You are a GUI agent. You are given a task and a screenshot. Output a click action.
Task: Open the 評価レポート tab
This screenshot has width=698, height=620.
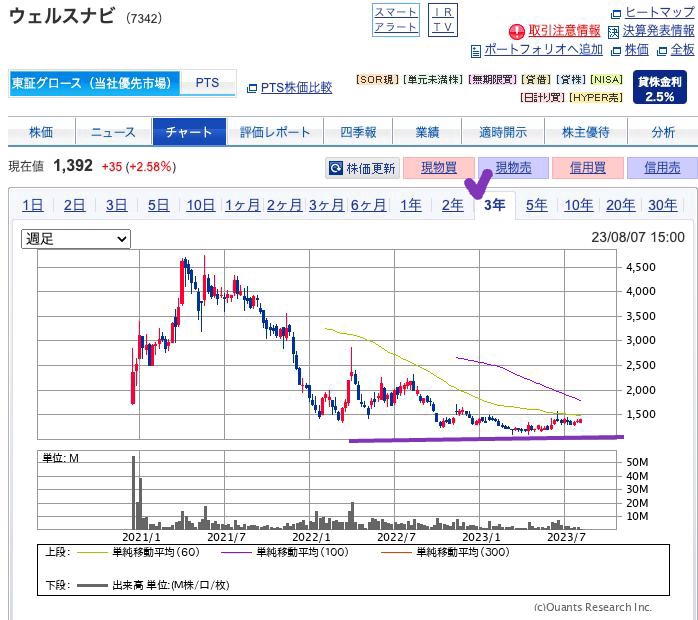(x=275, y=132)
